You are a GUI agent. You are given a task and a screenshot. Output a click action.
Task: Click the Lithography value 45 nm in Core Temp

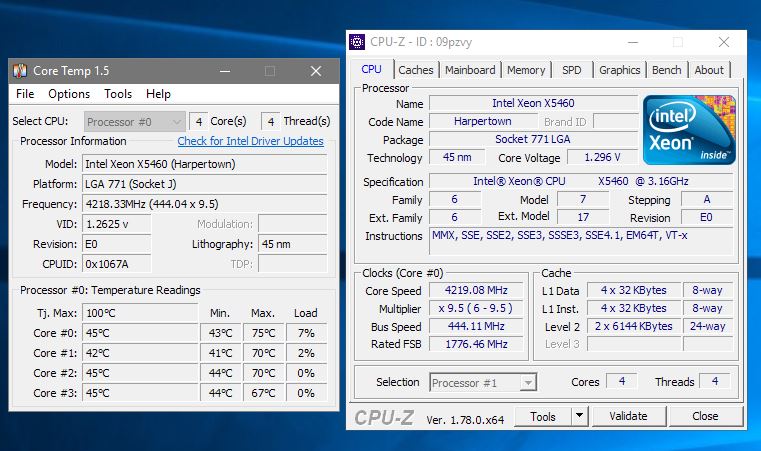(293, 244)
